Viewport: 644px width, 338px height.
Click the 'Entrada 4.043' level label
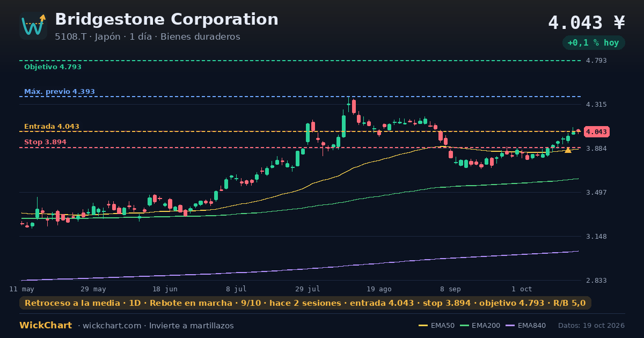(52, 127)
